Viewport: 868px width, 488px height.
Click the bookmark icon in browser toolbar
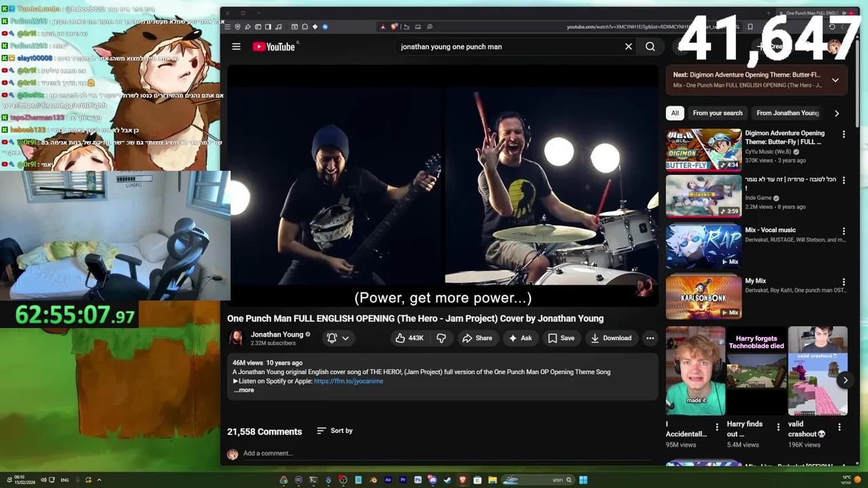coord(750,27)
